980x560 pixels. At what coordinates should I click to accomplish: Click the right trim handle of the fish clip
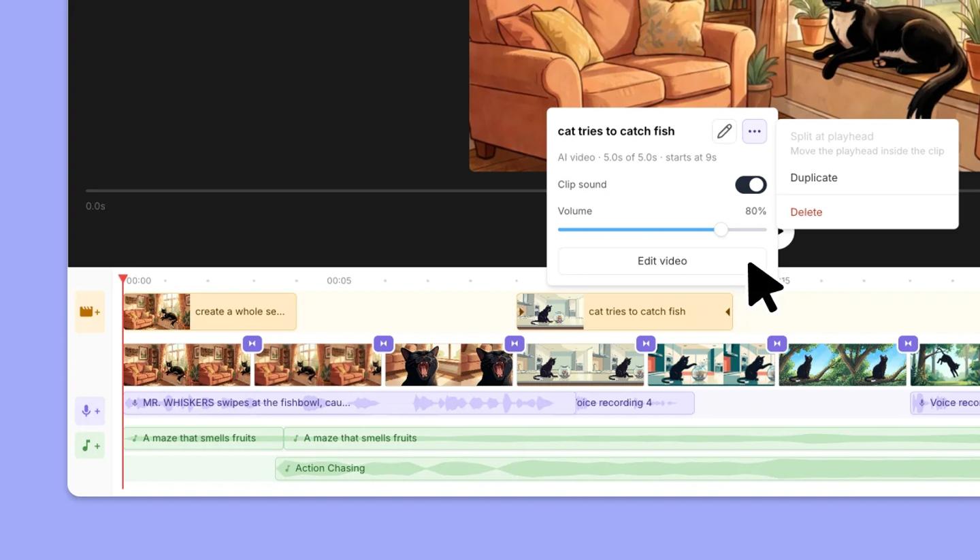pyautogui.click(x=728, y=312)
